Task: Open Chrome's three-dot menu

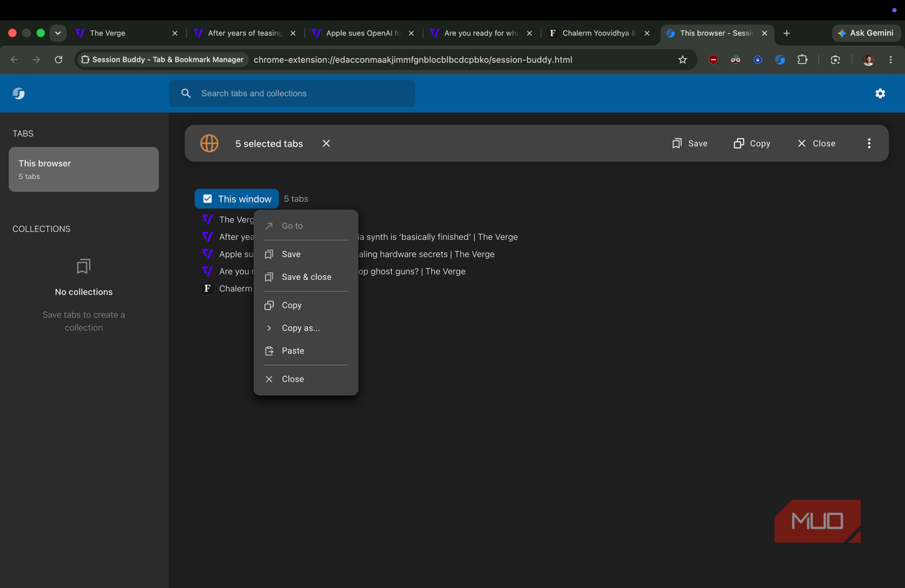Action: pos(890,60)
